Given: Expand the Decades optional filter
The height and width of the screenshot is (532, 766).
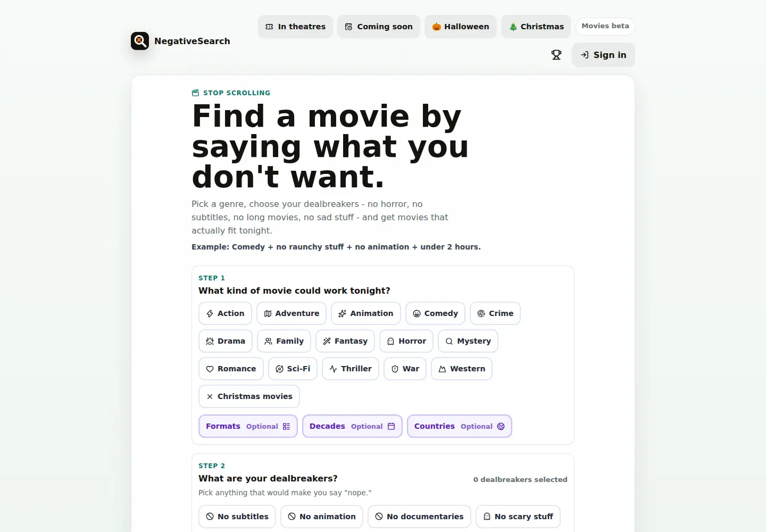Looking at the screenshot, I should pyautogui.click(x=352, y=426).
